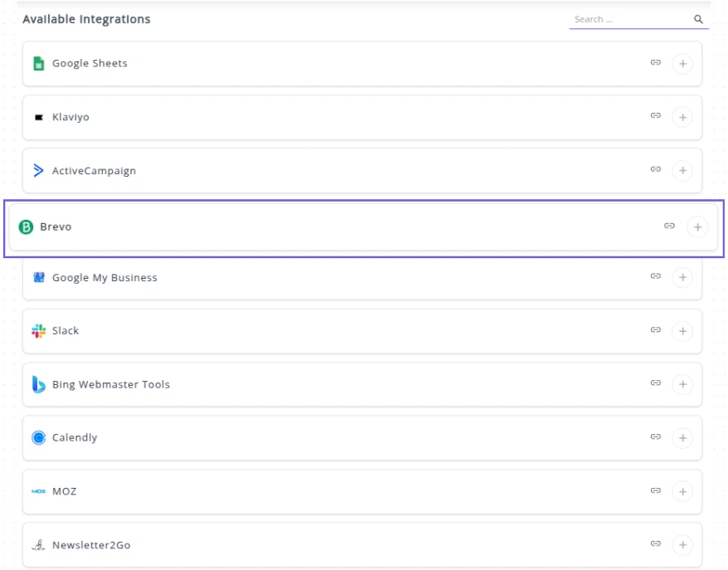Click the link icon for Klaviyo
This screenshot has width=728, height=570.
pyautogui.click(x=655, y=116)
